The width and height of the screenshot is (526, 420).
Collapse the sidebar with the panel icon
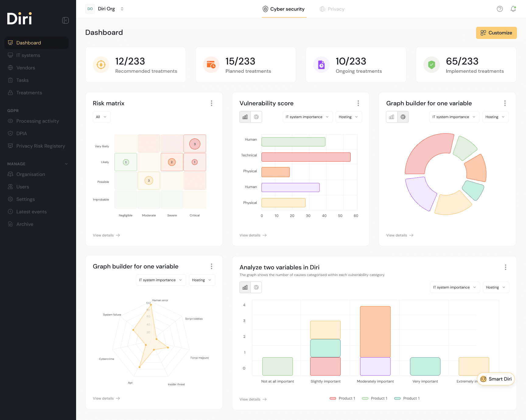click(x=65, y=20)
